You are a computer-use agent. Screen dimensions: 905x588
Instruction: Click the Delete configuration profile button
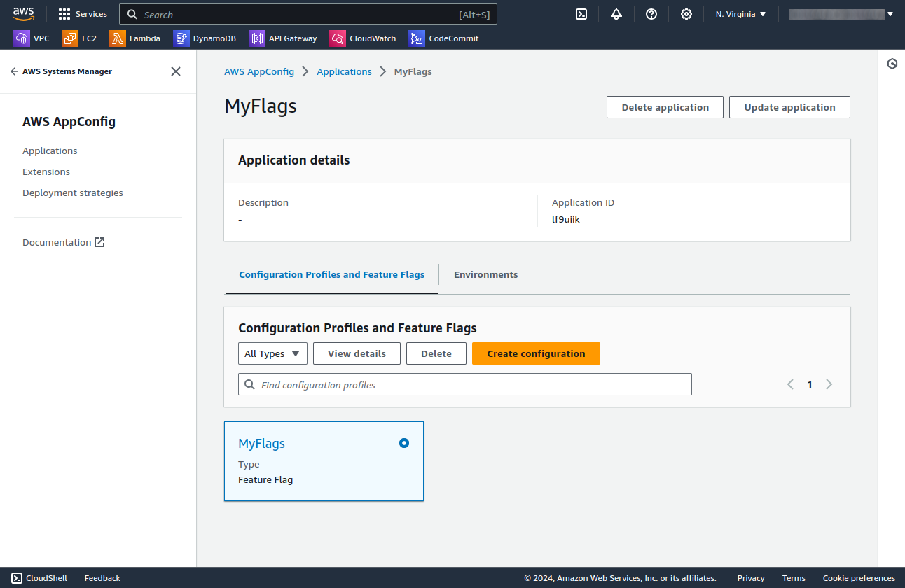[x=436, y=353]
